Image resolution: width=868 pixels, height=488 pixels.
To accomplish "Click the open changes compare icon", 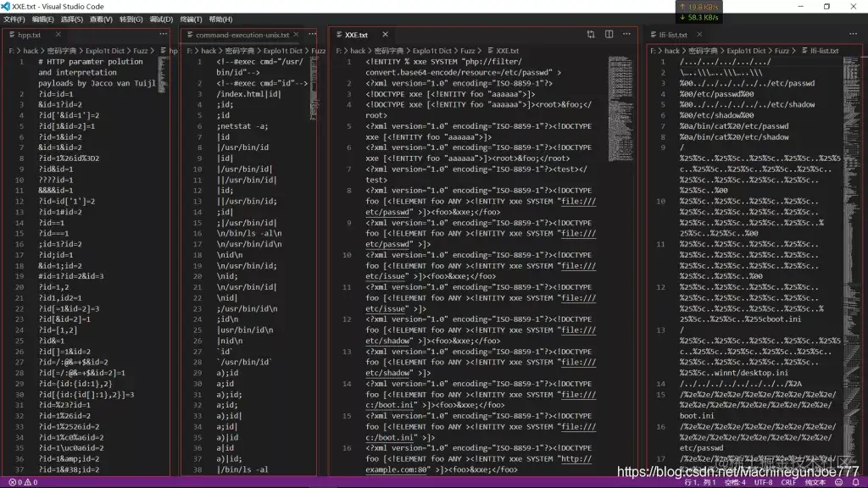I will [591, 34].
